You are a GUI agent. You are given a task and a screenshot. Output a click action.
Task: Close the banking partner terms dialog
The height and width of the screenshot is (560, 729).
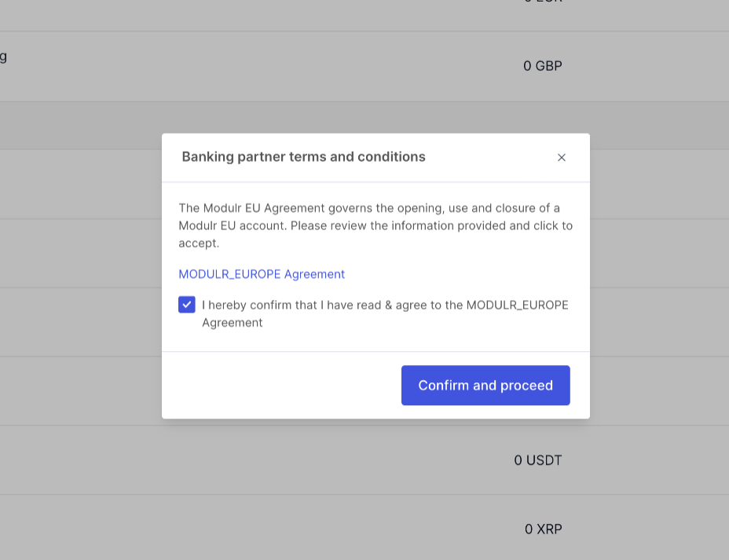[x=561, y=158]
